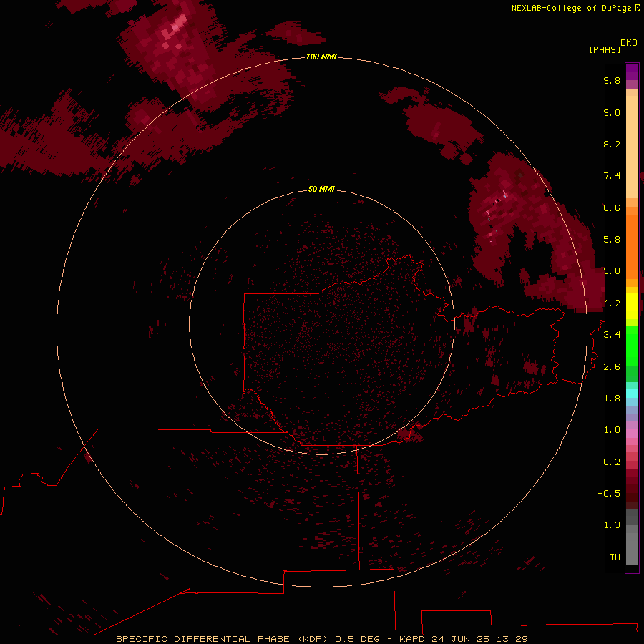
Task: Click the [PHAS] legend heading
Action: tap(605, 50)
